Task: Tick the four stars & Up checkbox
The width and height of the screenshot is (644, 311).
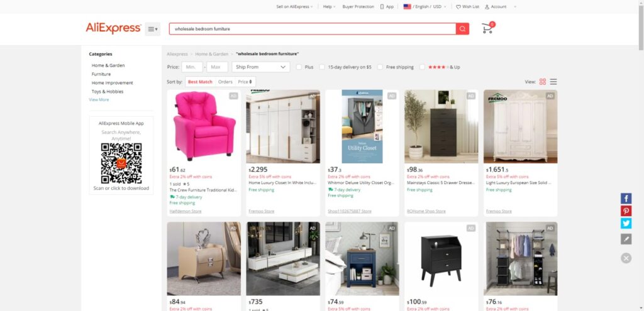Action: tap(422, 67)
